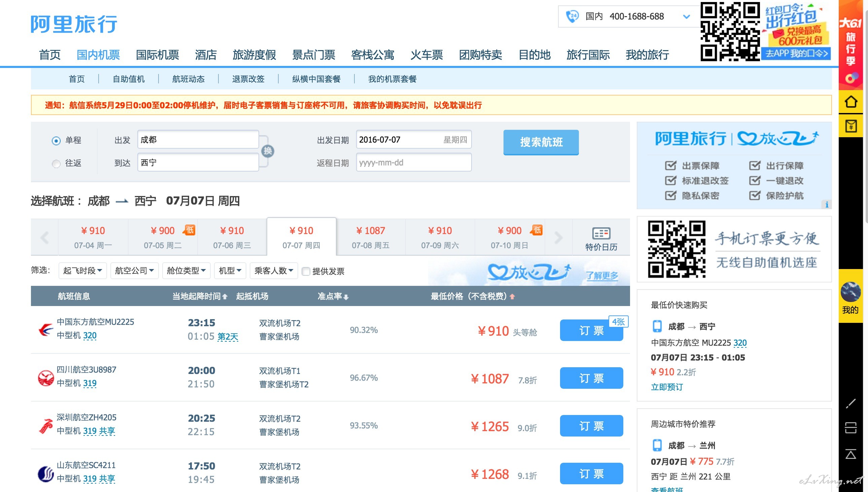
Task: Click phone icon next to 成都→兰州
Action: click(657, 445)
